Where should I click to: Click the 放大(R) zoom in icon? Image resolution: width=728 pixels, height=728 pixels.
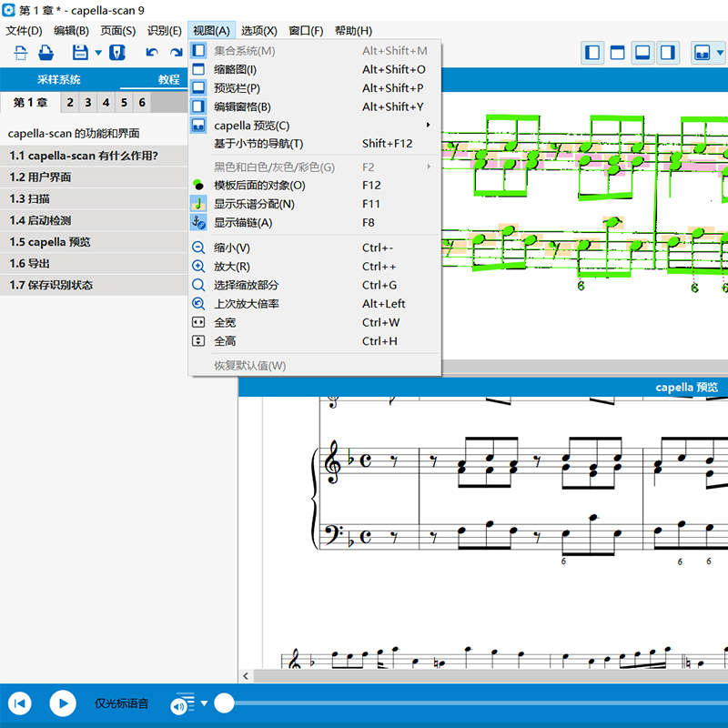[x=198, y=266]
